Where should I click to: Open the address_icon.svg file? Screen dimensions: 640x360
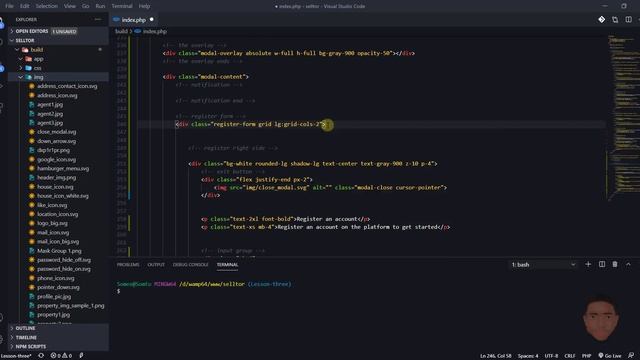coord(57,95)
